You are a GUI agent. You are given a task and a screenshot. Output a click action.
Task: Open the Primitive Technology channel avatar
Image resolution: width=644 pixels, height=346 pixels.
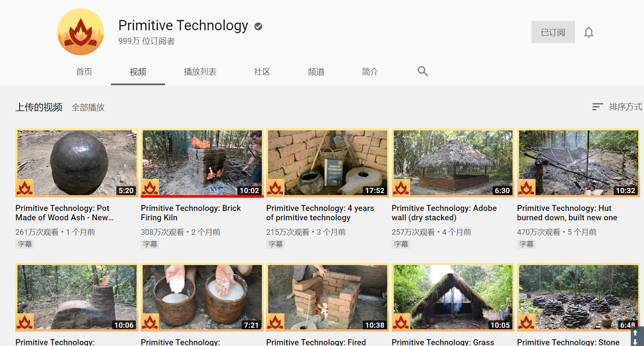pyautogui.click(x=80, y=32)
